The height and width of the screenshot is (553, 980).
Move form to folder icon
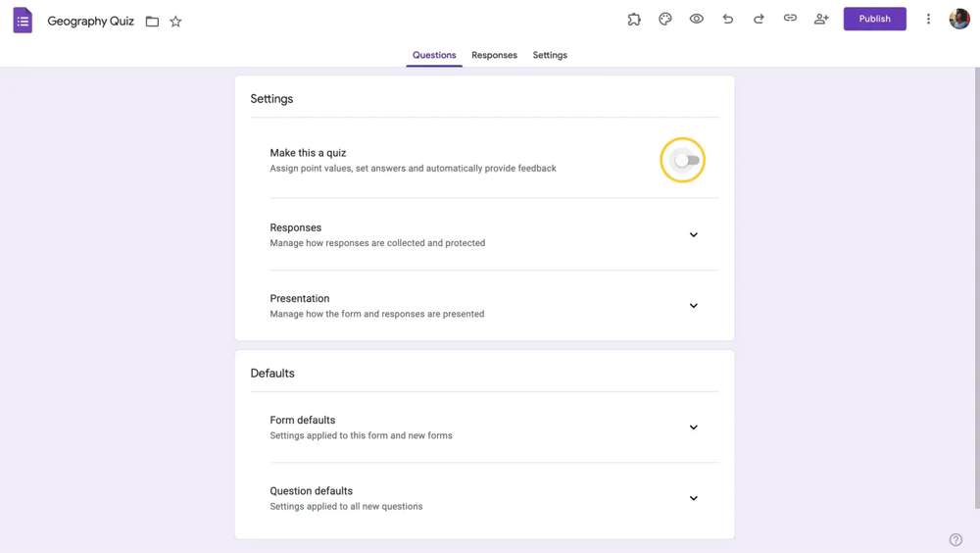tap(152, 22)
